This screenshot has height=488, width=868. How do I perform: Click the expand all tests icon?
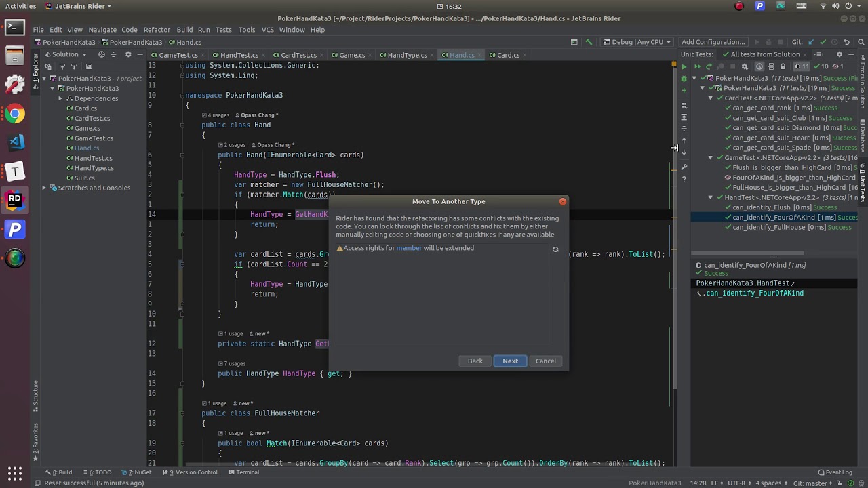tap(684, 117)
